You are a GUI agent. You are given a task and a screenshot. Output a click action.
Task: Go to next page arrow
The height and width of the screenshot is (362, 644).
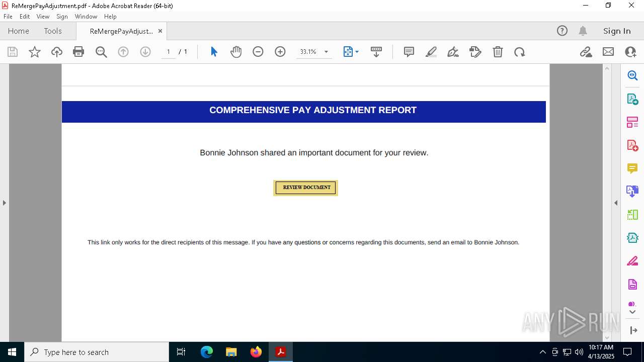click(x=145, y=52)
